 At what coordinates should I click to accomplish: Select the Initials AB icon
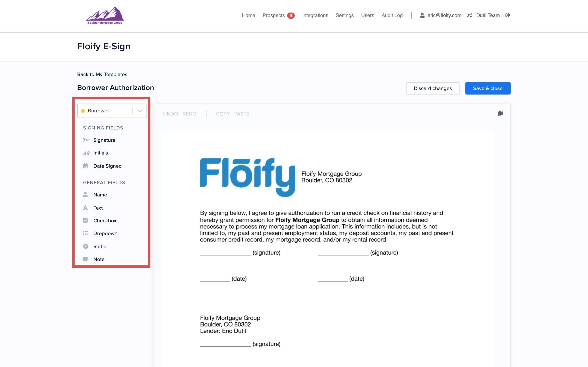pos(86,153)
